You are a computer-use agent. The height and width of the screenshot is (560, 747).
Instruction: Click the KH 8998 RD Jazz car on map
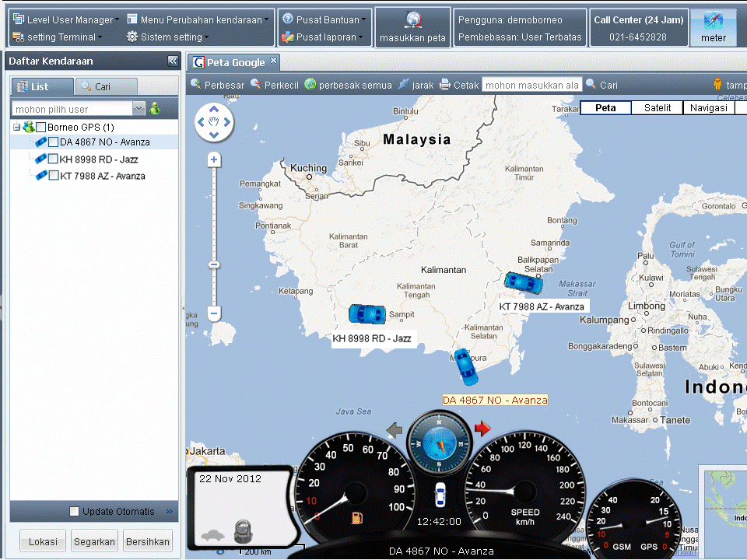(x=366, y=314)
